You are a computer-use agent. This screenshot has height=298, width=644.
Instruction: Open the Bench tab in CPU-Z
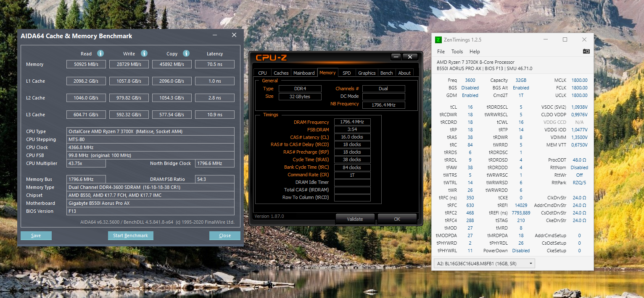click(386, 73)
